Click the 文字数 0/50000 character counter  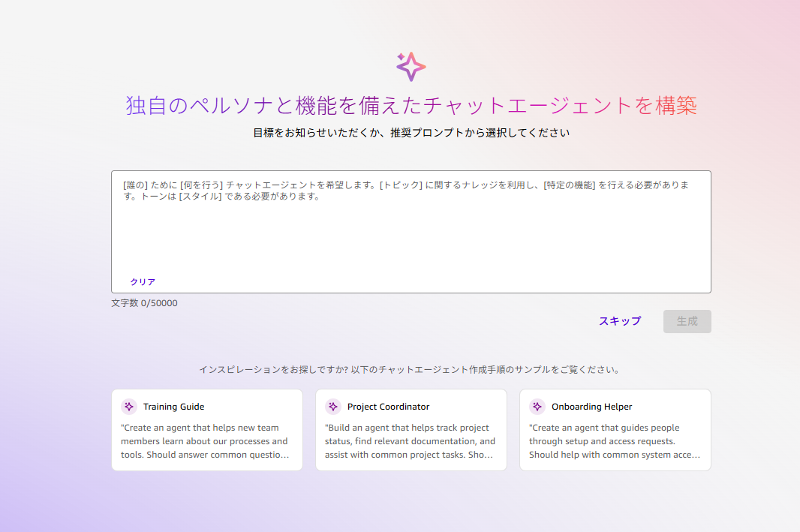(x=145, y=303)
